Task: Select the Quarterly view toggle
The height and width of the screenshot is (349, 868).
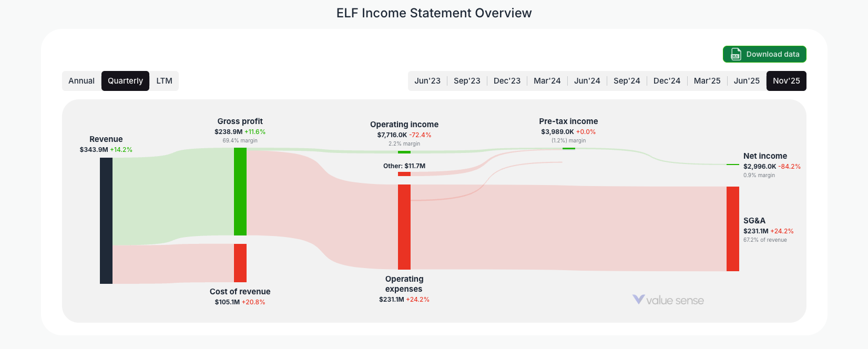Action: pyautogui.click(x=125, y=80)
